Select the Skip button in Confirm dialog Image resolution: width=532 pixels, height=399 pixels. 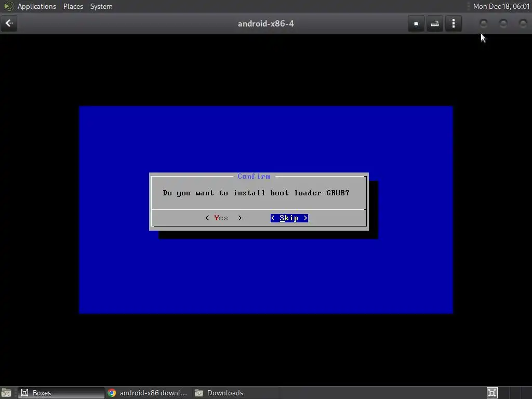(x=289, y=218)
